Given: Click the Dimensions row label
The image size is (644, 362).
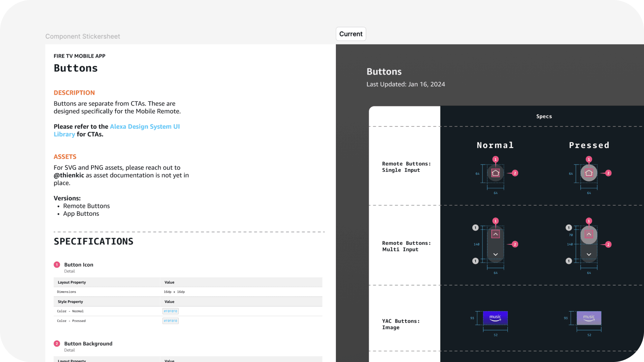Looking at the screenshot, I should point(67,292).
